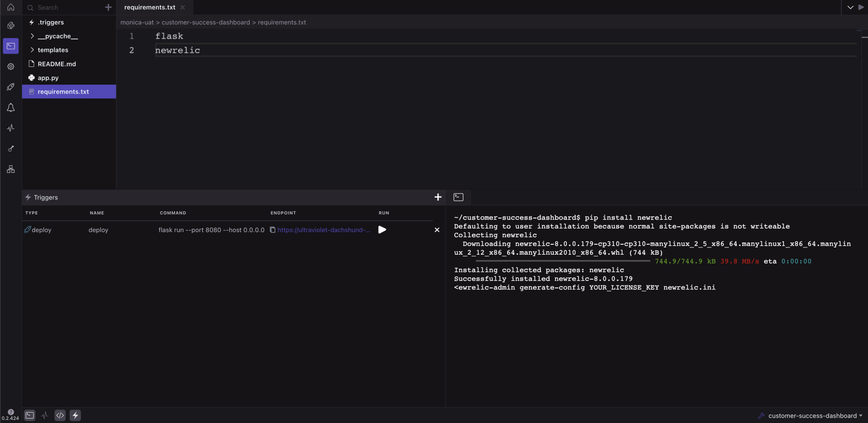Open the rocket deployment panel

pyautogui.click(x=11, y=87)
